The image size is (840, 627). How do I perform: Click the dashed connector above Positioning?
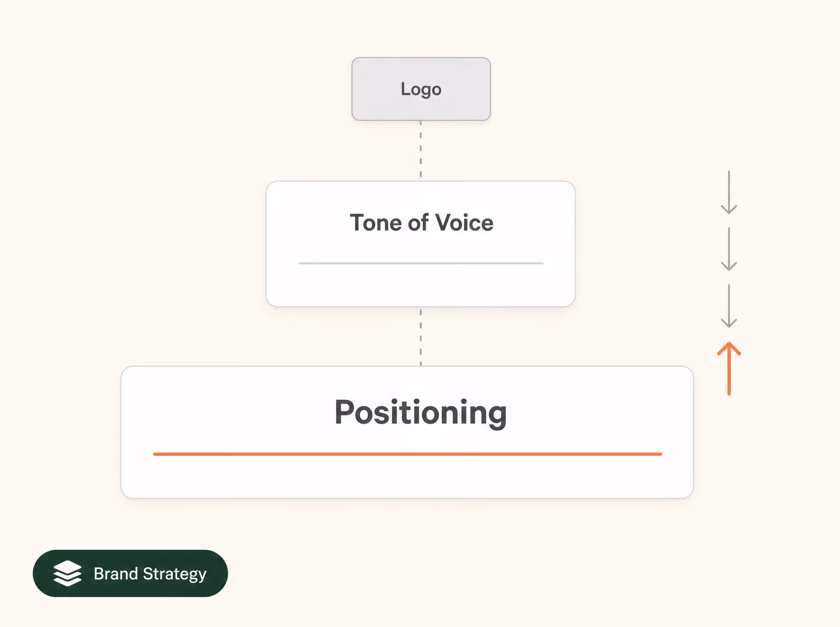[x=421, y=337]
